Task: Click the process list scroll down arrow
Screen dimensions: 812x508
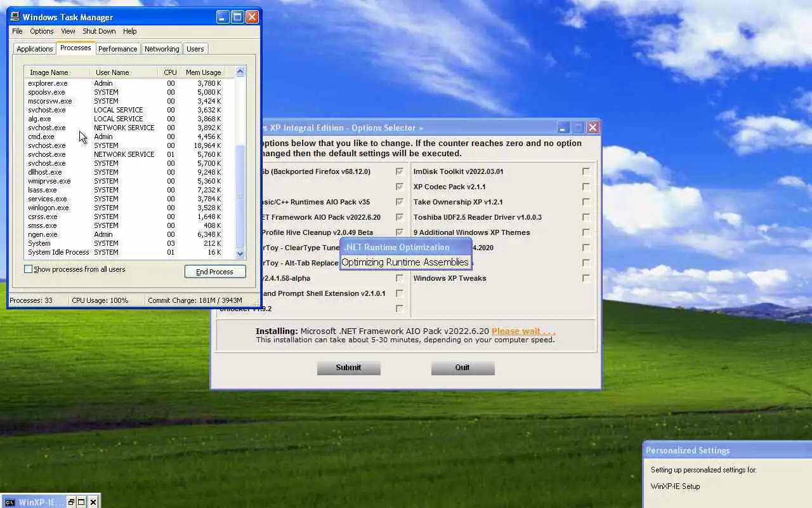Action: point(240,253)
